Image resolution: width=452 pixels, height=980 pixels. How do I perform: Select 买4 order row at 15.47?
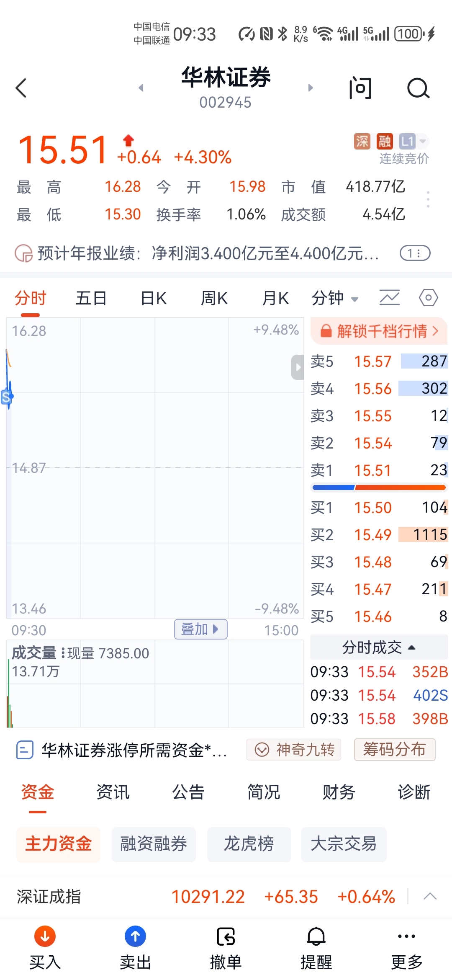point(379,589)
